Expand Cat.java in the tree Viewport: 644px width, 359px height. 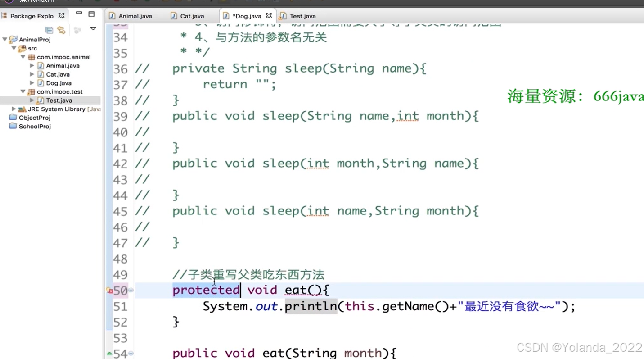32,74
